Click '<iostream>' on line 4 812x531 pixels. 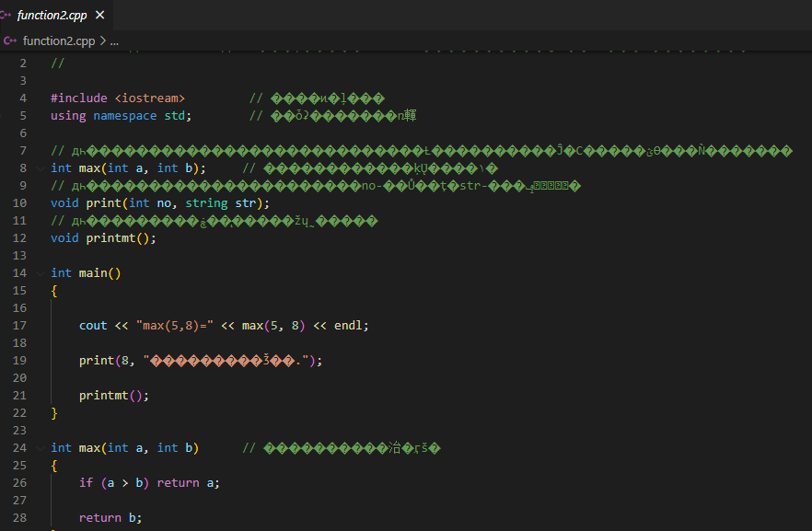(150, 98)
